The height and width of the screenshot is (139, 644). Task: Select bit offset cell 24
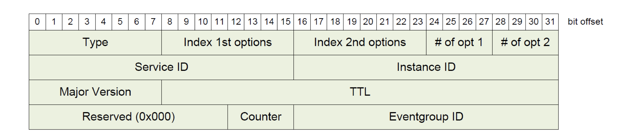434,22
